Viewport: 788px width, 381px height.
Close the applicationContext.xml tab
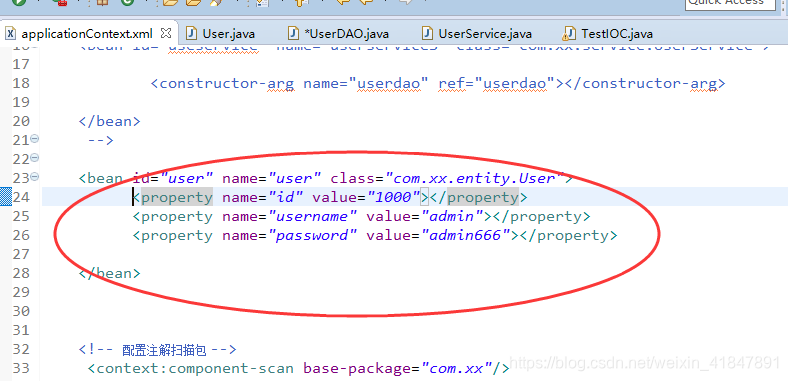coord(166,34)
